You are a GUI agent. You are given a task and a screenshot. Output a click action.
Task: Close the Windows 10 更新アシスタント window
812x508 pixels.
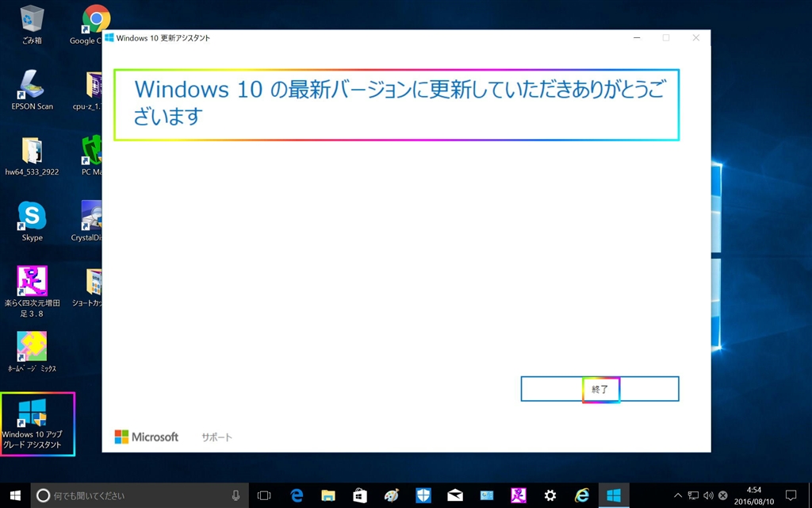[x=696, y=38]
